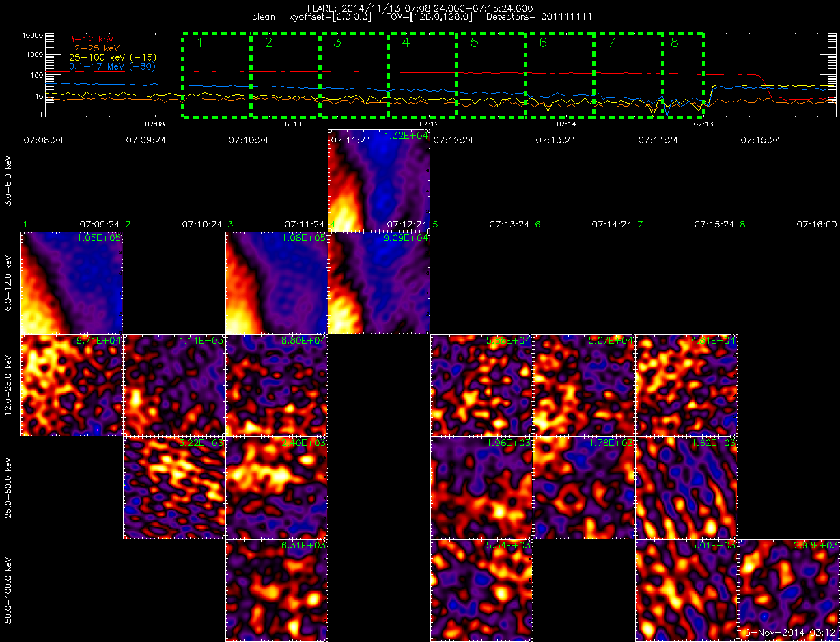Click the '07:16:00' end time label
The image size is (840, 642).
[x=818, y=224]
